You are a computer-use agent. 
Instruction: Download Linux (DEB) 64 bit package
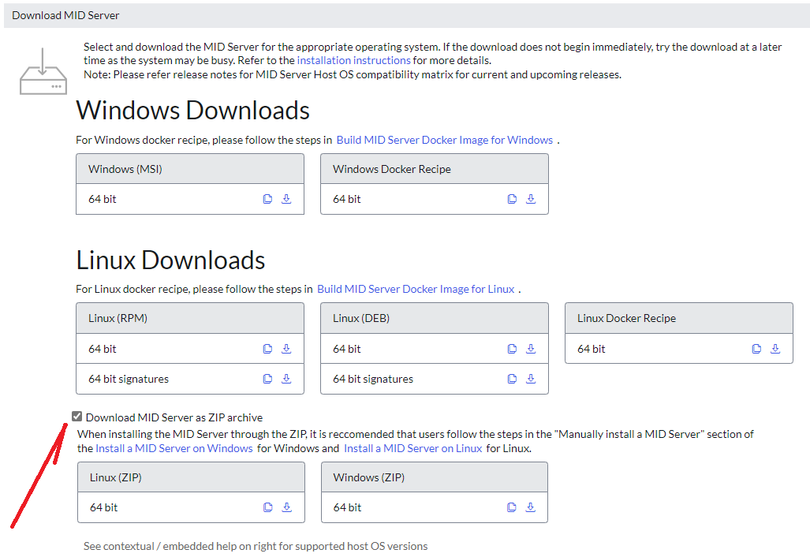click(x=531, y=349)
